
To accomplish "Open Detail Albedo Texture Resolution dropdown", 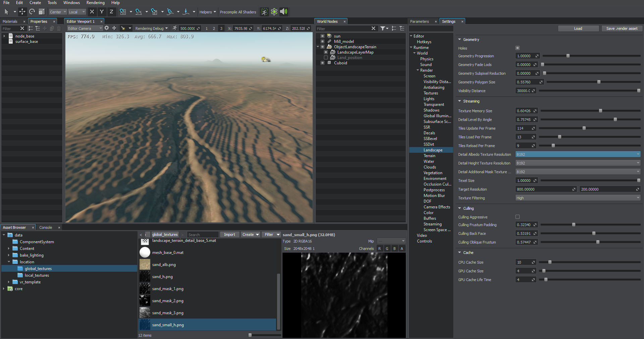I will pos(578,154).
